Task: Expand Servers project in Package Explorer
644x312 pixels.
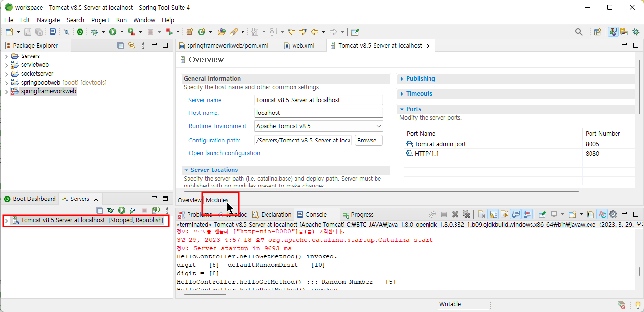Action: [6, 56]
